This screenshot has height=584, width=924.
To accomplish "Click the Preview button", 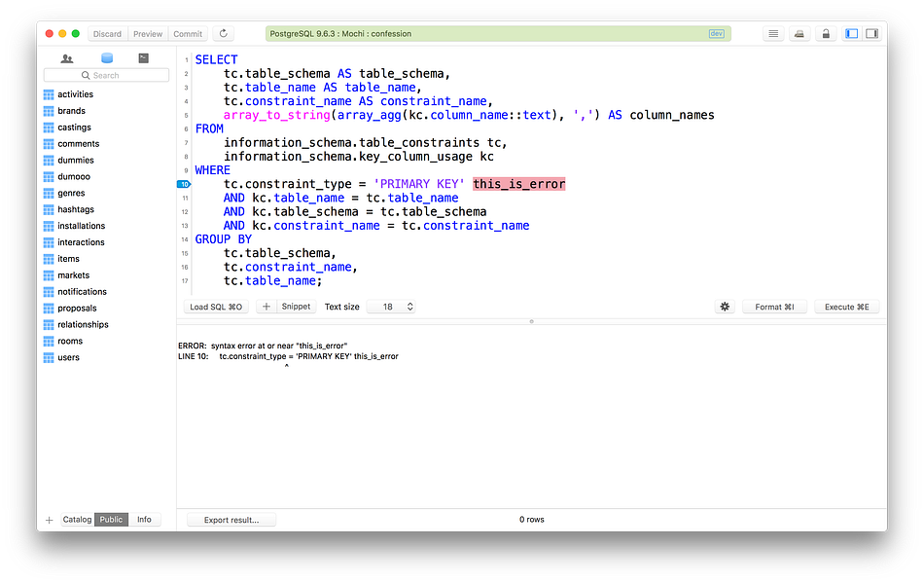I will tap(147, 34).
